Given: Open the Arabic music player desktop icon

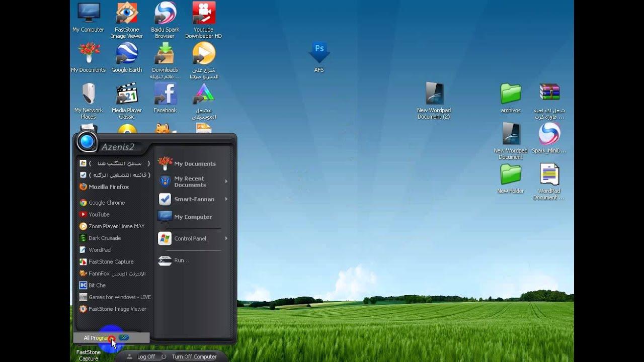Looking at the screenshot, I should click(x=203, y=101).
